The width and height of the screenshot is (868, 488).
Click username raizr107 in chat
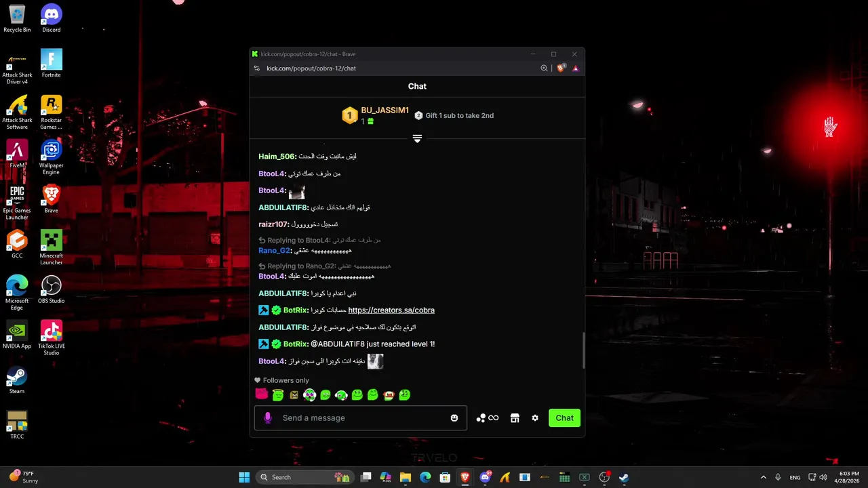click(x=273, y=224)
